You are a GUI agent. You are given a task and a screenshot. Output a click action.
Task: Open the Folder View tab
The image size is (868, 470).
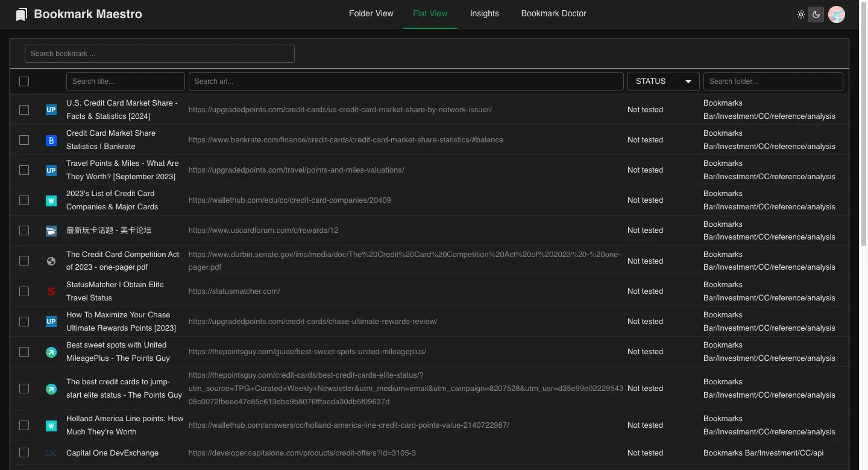(371, 13)
